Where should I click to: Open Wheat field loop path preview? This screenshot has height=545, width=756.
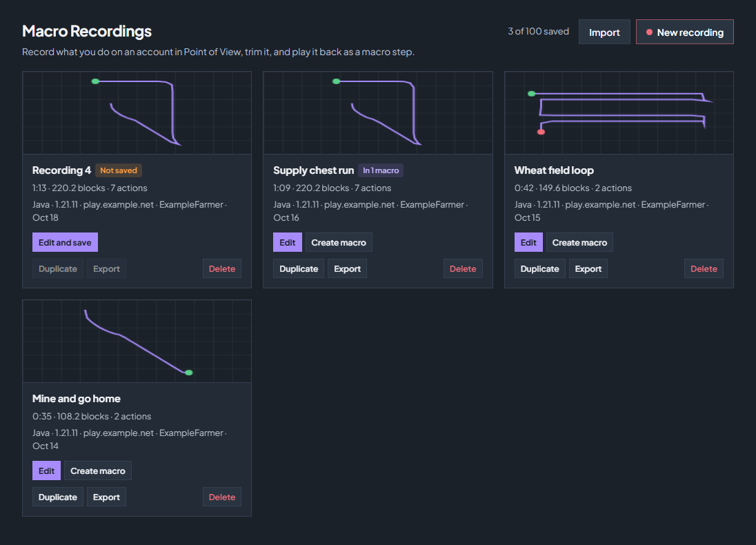619,113
